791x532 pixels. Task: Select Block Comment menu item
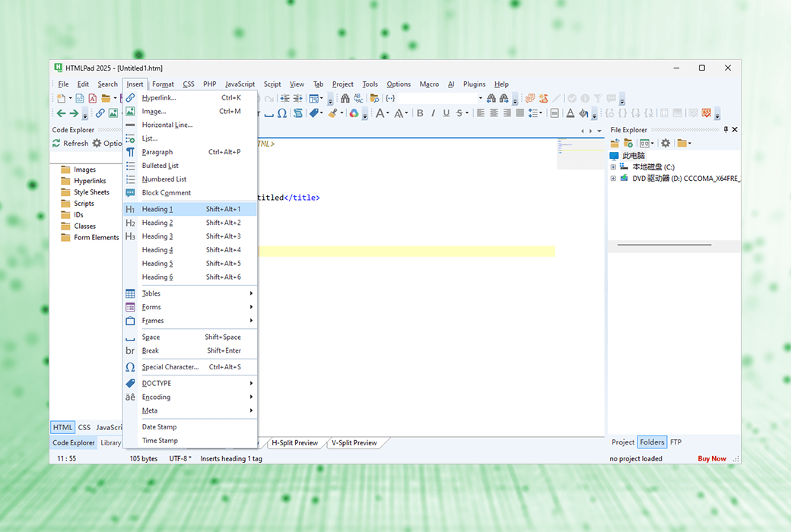pos(190,192)
